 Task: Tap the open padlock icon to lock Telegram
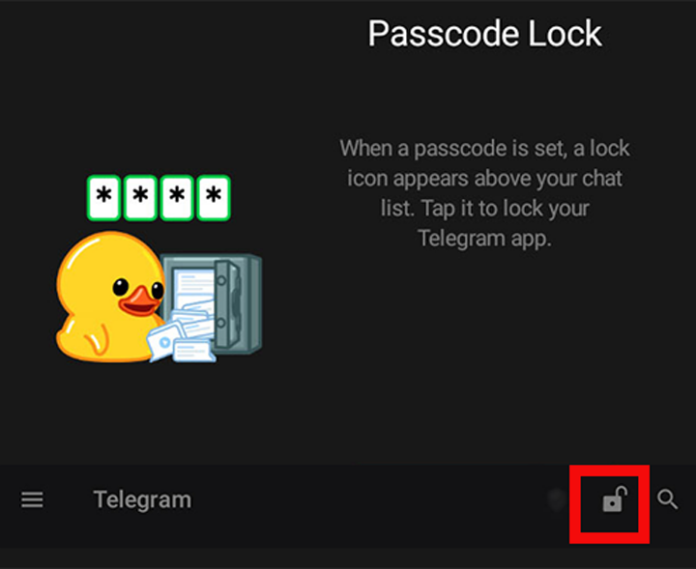tap(614, 499)
